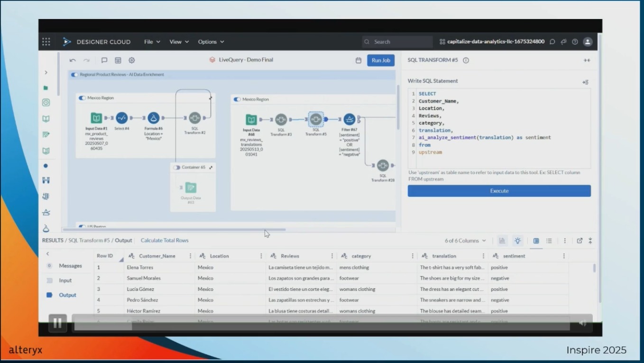Select the Filter #67 tool node

pyautogui.click(x=350, y=119)
